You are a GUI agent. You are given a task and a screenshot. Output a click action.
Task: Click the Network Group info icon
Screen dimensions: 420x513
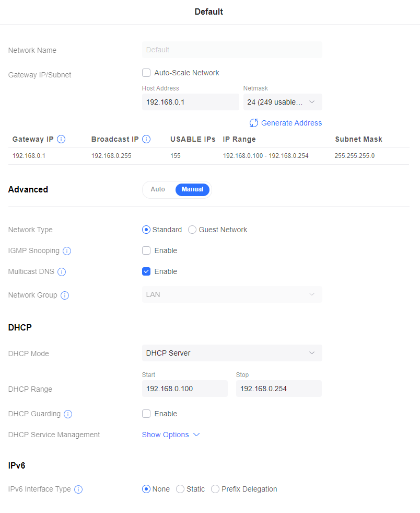(65, 295)
